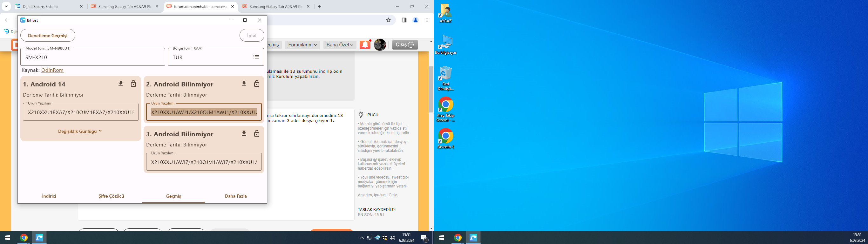
Task: Click Denetleme Geçmişi button
Action: [48, 35]
